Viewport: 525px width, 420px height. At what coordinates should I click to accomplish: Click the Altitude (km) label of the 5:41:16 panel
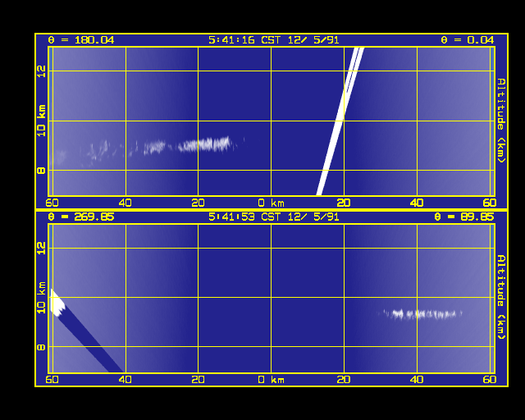pos(501,121)
